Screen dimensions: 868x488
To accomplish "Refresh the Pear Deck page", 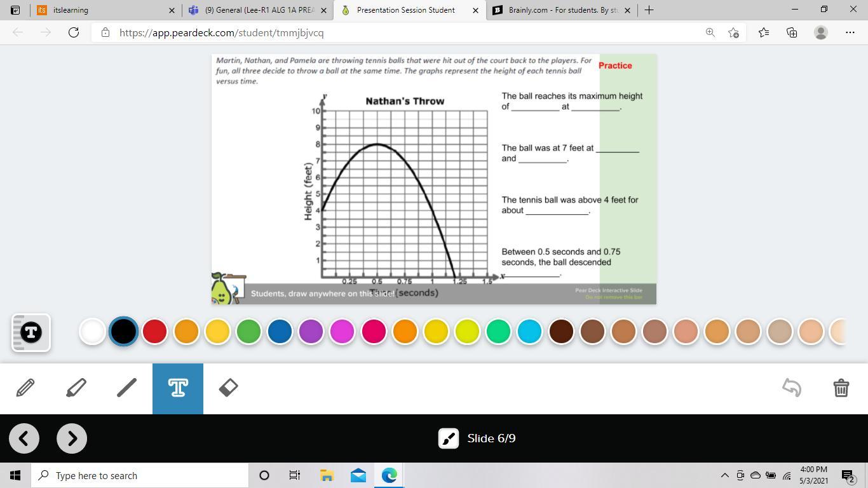I will click(74, 32).
